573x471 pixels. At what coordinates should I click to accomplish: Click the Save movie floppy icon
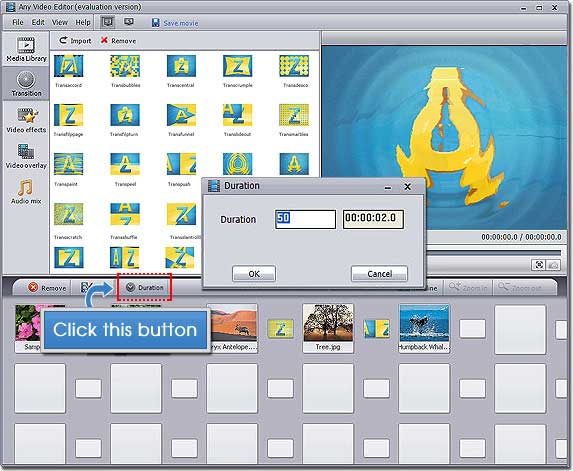155,23
